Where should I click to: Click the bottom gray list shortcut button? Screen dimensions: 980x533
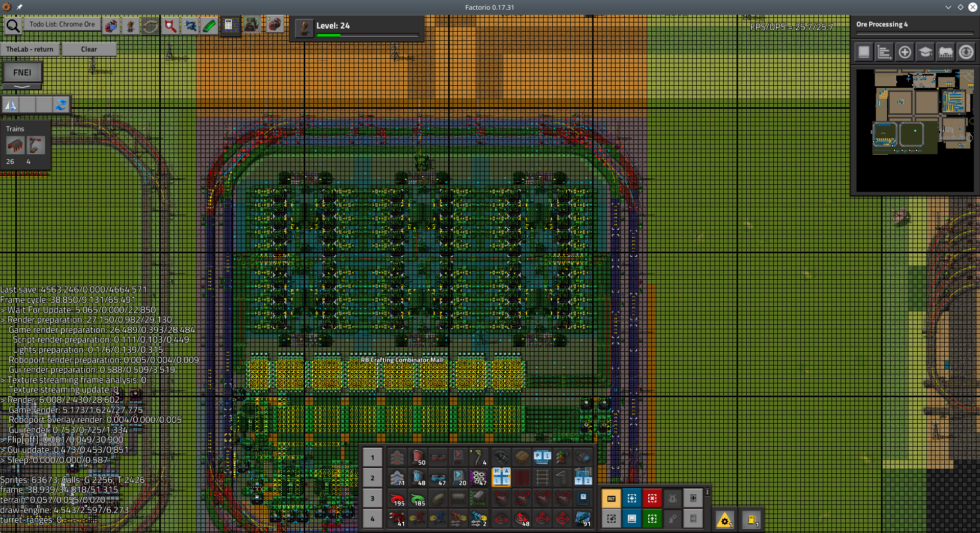[693, 519]
